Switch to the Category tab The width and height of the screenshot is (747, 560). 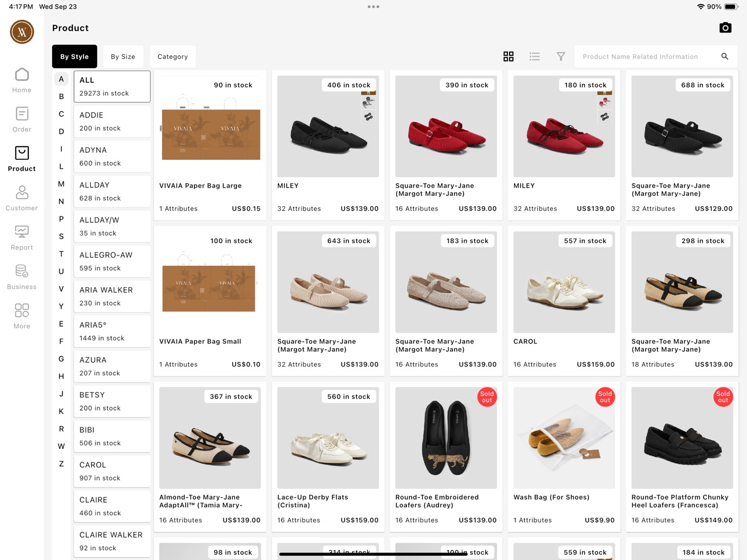[173, 57]
